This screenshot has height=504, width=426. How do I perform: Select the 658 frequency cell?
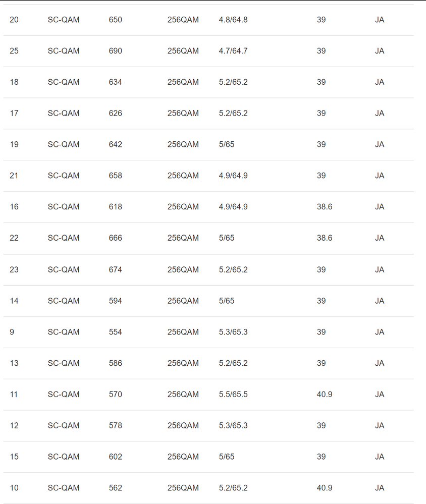click(x=115, y=176)
